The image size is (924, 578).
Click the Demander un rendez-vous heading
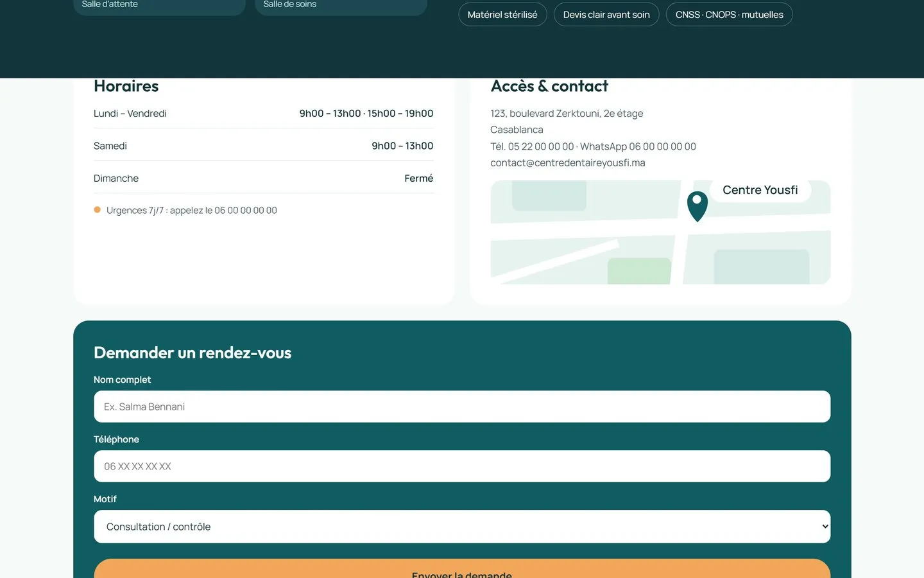tap(193, 353)
